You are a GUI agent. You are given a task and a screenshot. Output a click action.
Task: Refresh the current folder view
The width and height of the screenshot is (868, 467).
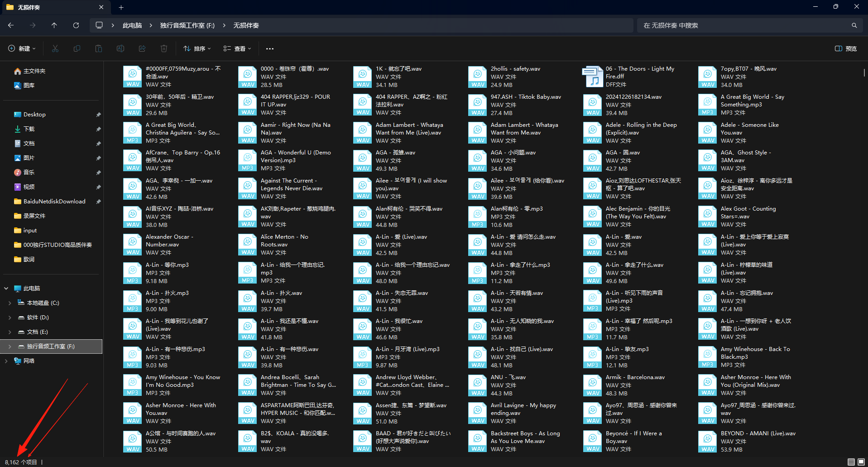[x=76, y=25]
